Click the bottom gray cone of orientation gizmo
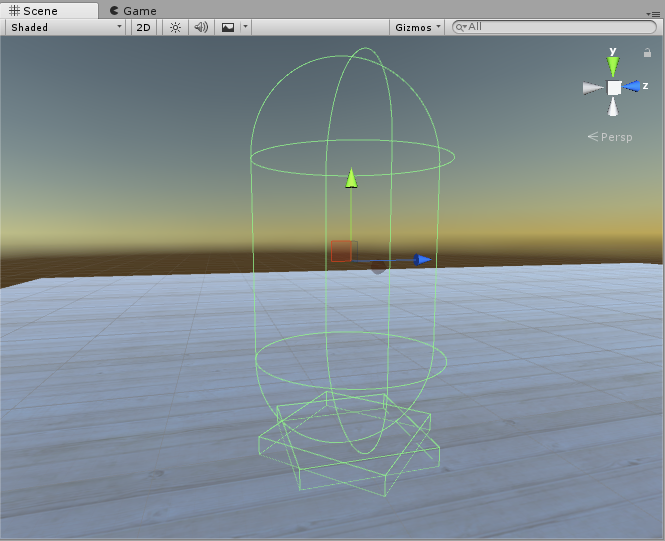Screen dimensions: 665x541 [613, 106]
